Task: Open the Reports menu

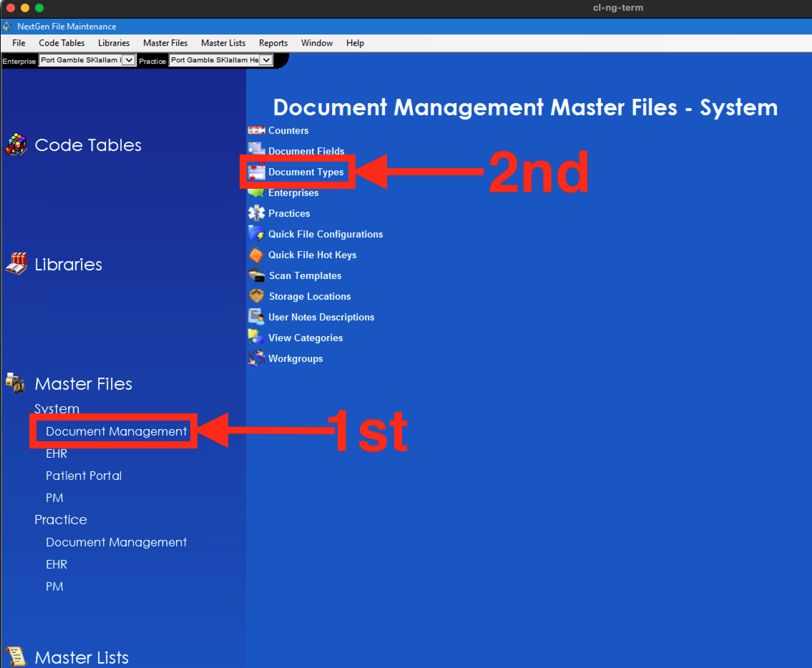Action: pos(273,43)
